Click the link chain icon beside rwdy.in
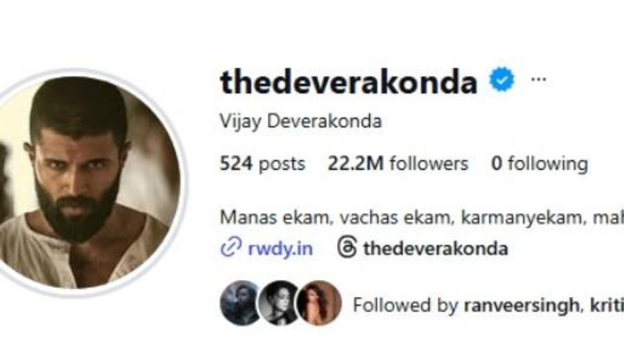 (229, 249)
